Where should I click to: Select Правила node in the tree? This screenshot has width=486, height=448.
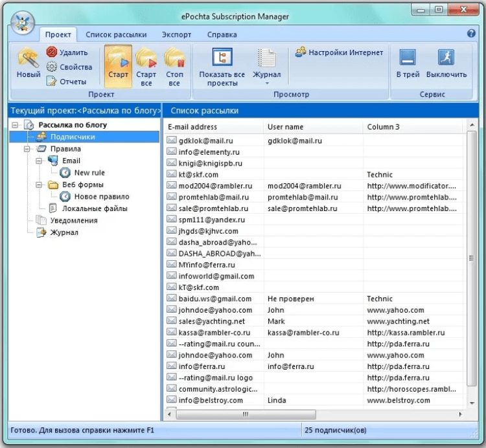(65, 149)
